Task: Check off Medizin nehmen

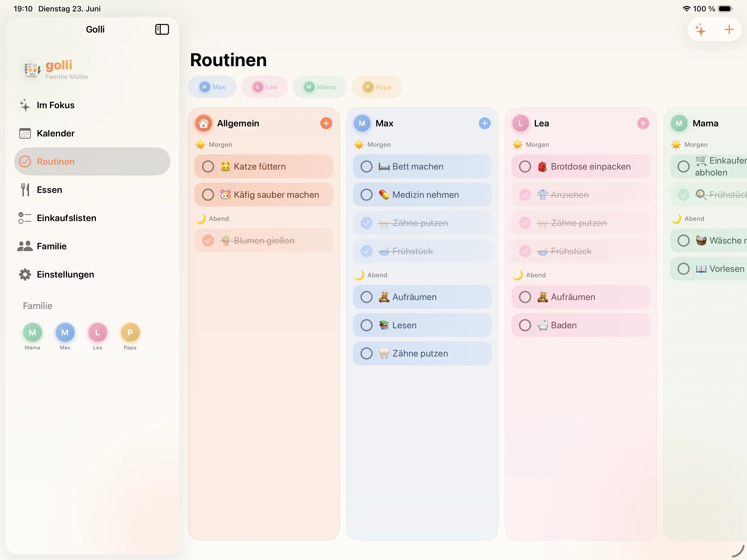Action: tap(366, 195)
